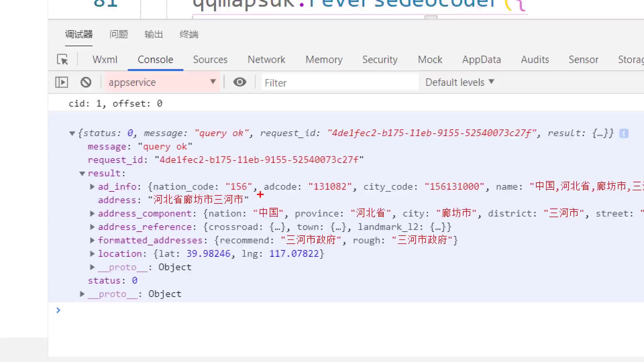Click the 'cid: 1, offset: 0' log line
This screenshot has height=362, width=644.
pos(115,104)
